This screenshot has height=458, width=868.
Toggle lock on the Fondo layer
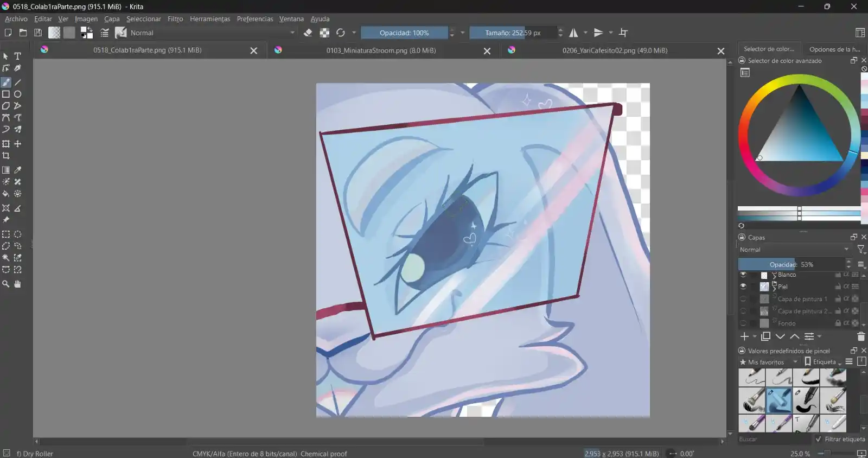[838, 323]
